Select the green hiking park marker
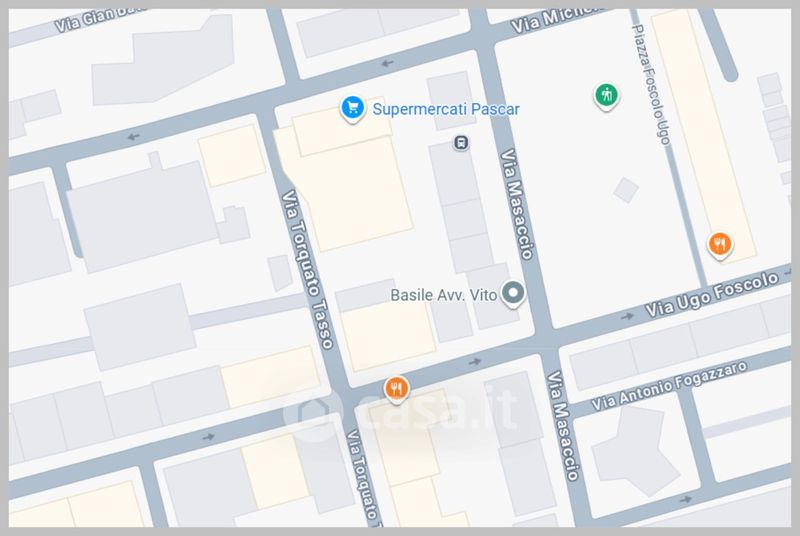 click(606, 96)
